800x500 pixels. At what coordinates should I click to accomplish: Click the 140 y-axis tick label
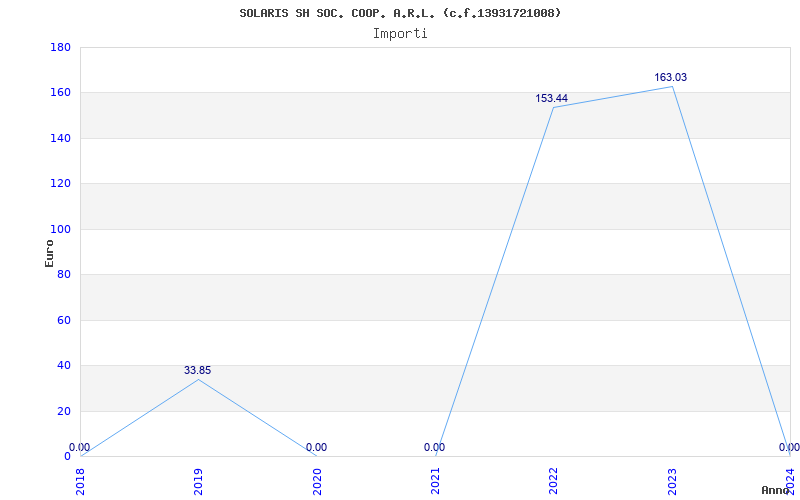60,138
